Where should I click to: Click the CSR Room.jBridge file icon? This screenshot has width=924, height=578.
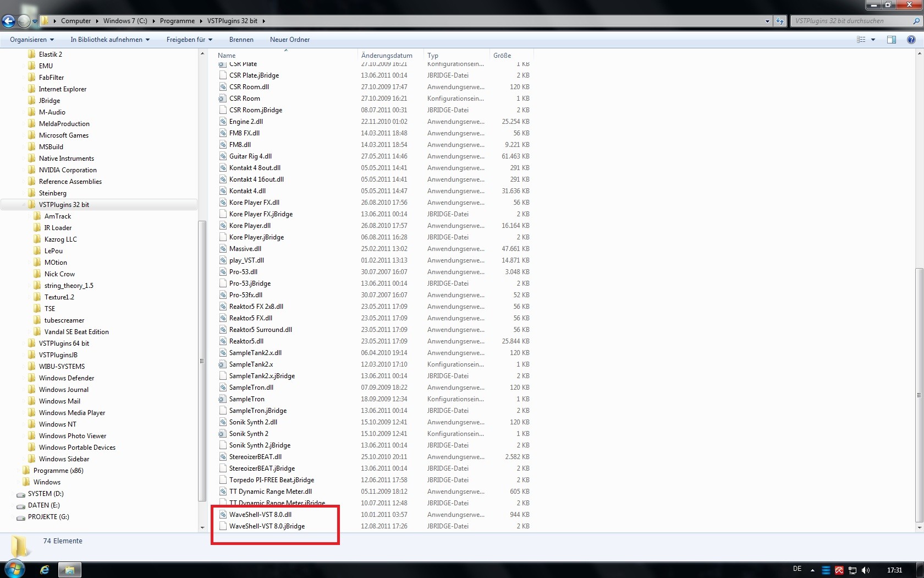click(x=223, y=110)
